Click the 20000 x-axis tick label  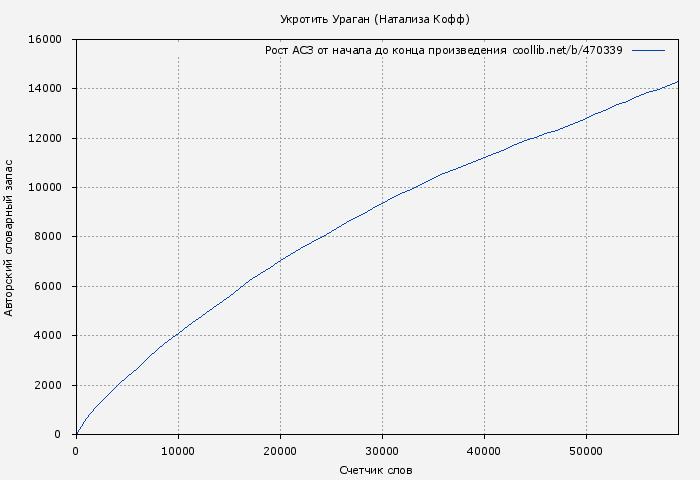coord(280,451)
